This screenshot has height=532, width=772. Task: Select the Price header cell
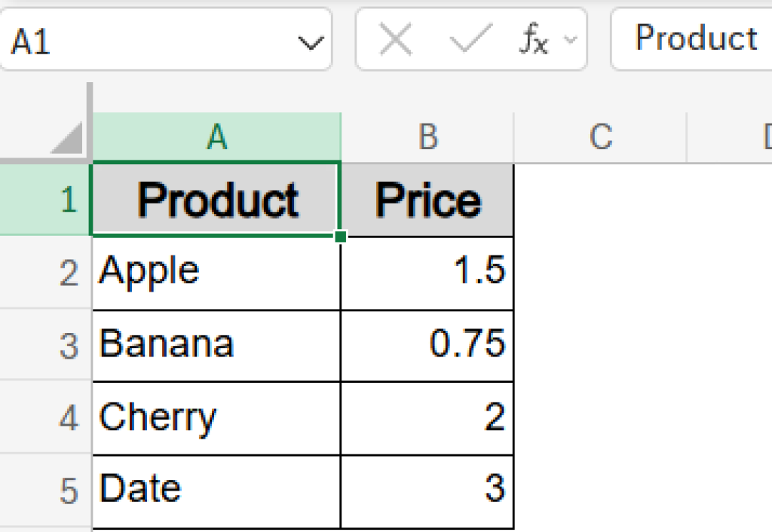pos(427,198)
